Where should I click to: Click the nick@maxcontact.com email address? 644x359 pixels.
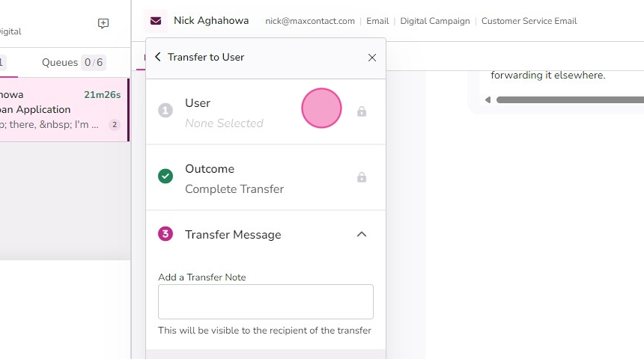310,21
